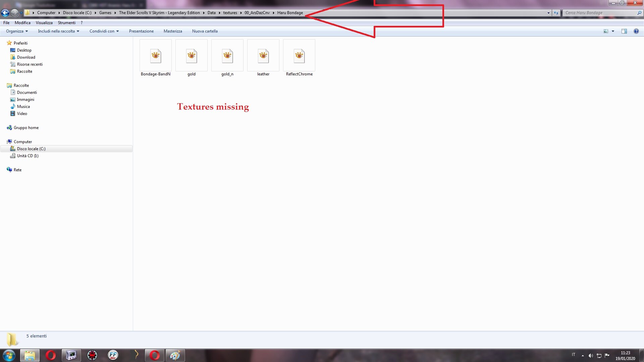Click the refresh button by address bar
Screen dimensions: 644x362
point(556,13)
